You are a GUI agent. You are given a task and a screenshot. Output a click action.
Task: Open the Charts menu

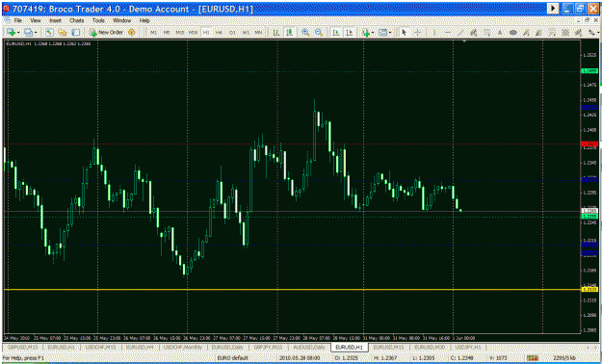(x=77, y=20)
